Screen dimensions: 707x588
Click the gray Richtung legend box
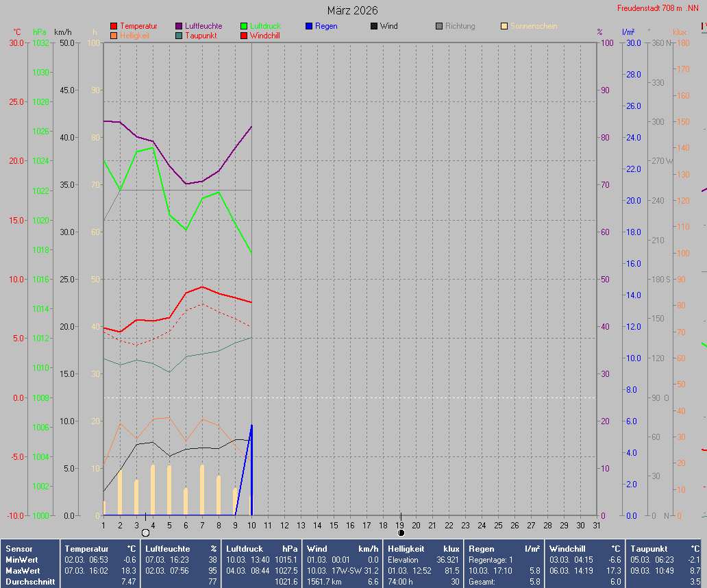[439, 26]
